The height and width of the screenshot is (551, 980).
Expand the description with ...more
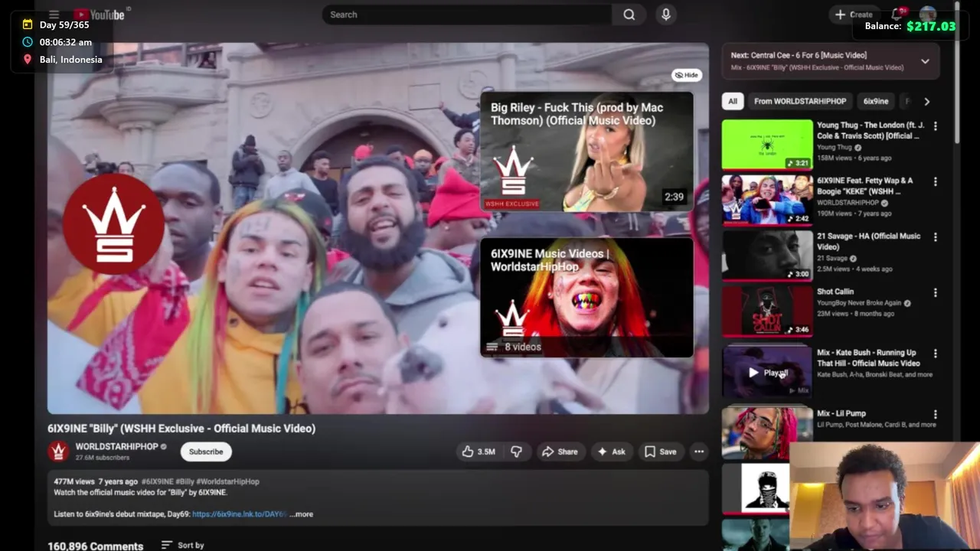(x=302, y=514)
